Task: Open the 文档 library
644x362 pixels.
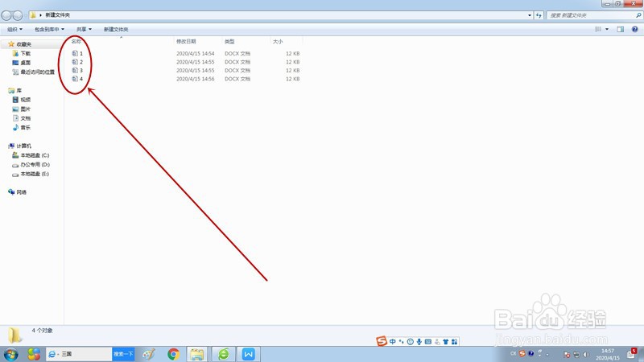Action: [x=22, y=118]
